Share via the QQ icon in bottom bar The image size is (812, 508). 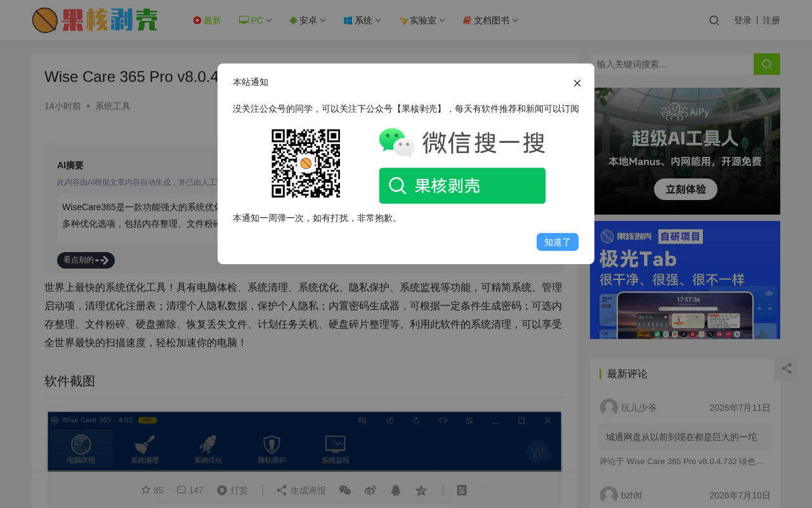(x=396, y=490)
